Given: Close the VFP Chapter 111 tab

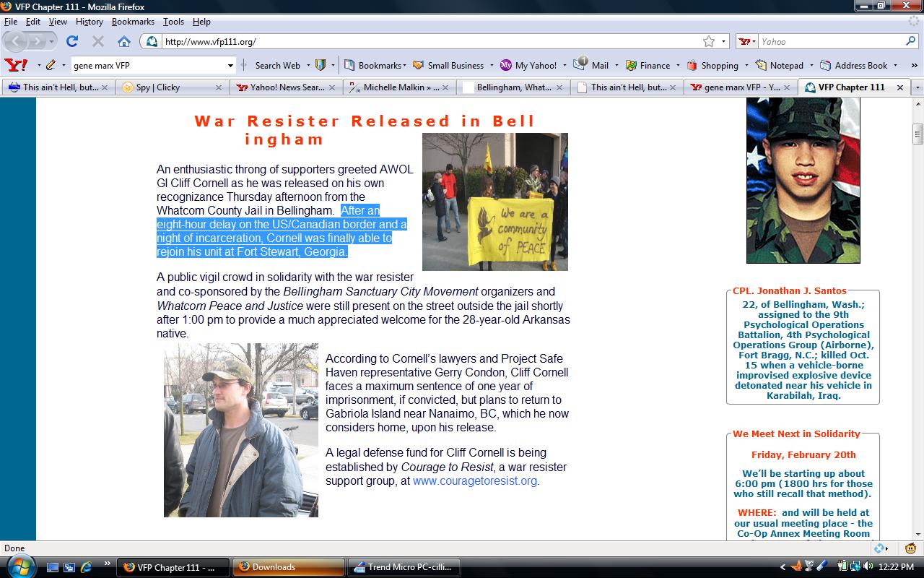Looking at the screenshot, I should tap(899, 87).
